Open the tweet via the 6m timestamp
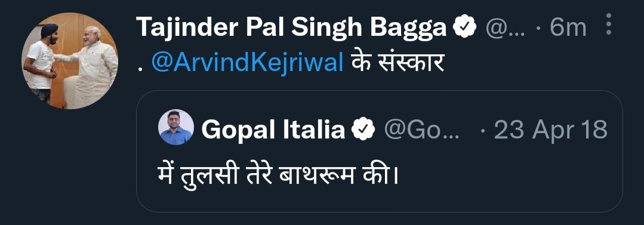The height and width of the screenshot is (225, 644). (568, 28)
